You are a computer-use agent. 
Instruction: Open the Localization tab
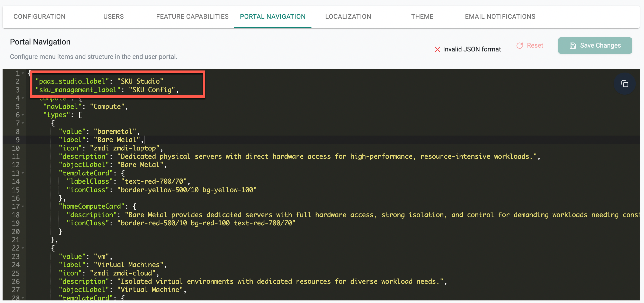point(348,17)
